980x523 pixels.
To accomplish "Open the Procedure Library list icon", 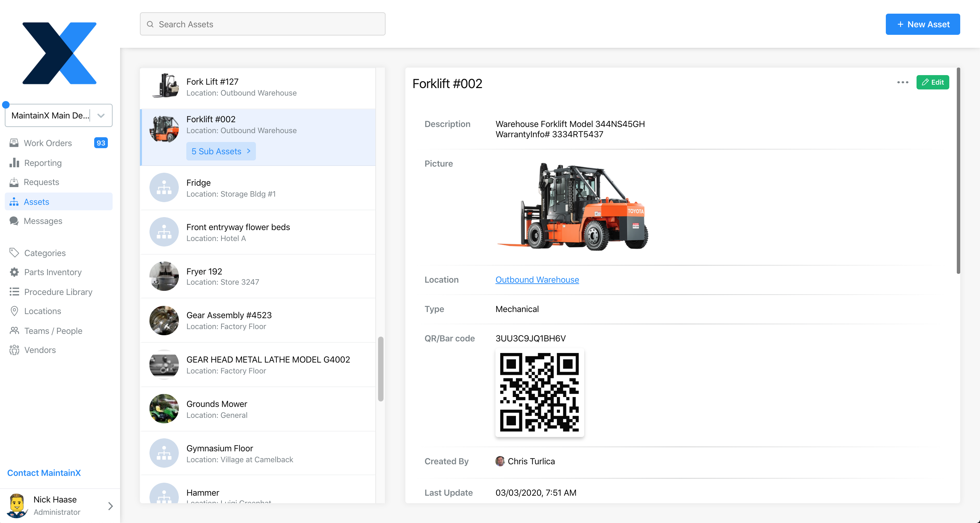I will coord(14,292).
